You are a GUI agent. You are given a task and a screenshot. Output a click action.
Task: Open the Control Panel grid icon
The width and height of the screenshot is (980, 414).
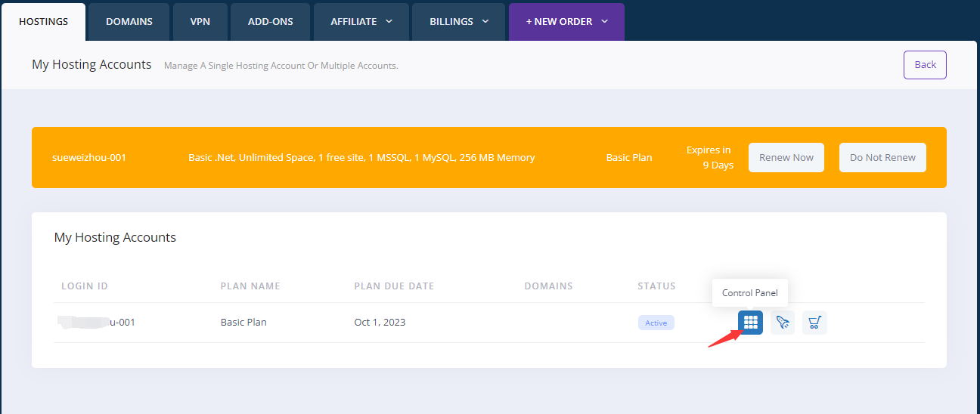(750, 323)
